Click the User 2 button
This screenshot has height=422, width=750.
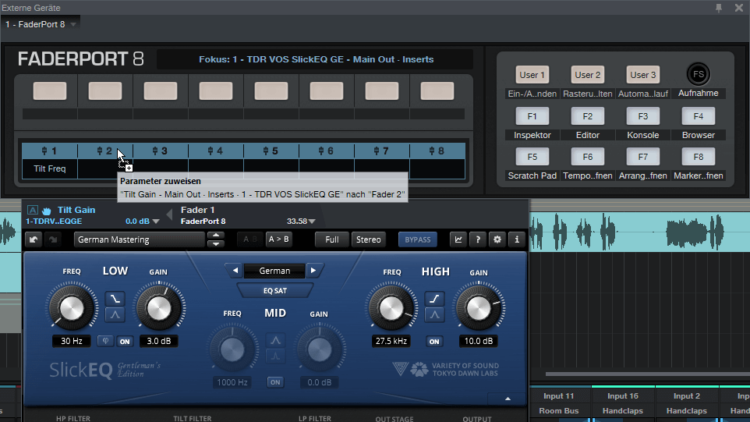(587, 75)
